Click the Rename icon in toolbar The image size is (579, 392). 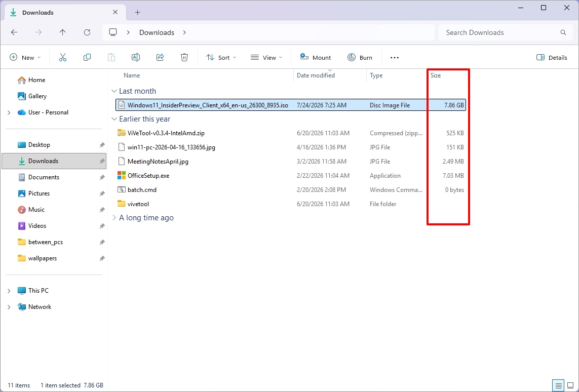pyautogui.click(x=136, y=57)
